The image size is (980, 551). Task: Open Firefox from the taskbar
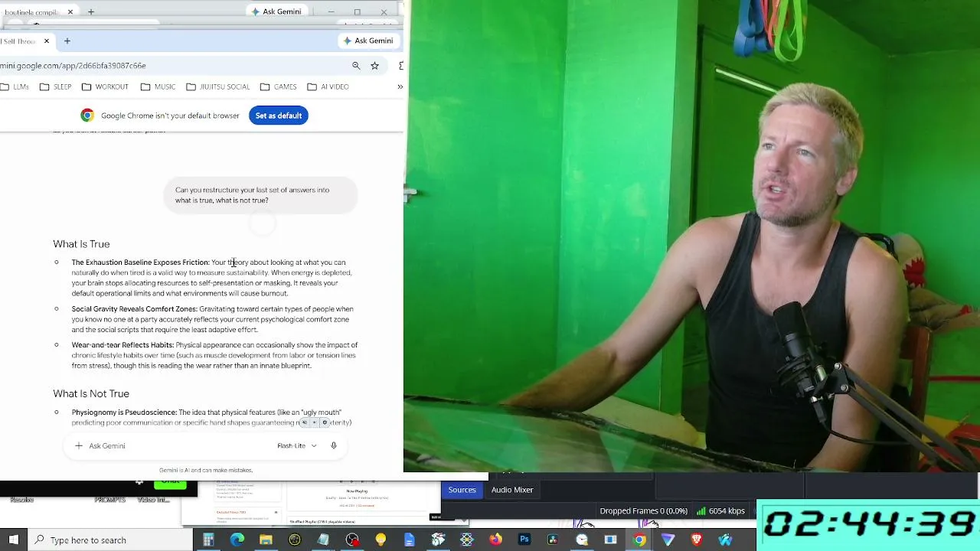(495, 540)
